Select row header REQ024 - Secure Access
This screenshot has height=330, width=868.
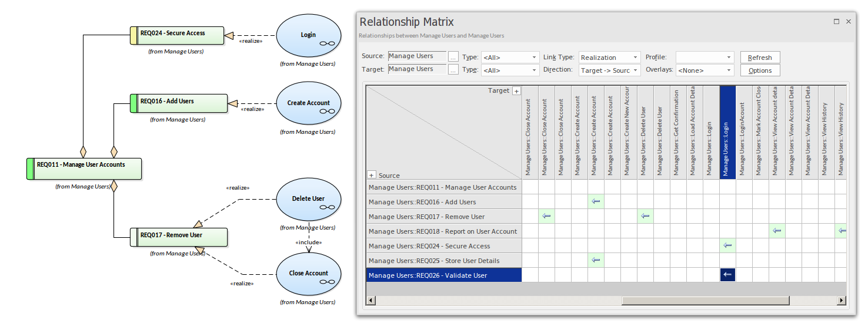444,245
